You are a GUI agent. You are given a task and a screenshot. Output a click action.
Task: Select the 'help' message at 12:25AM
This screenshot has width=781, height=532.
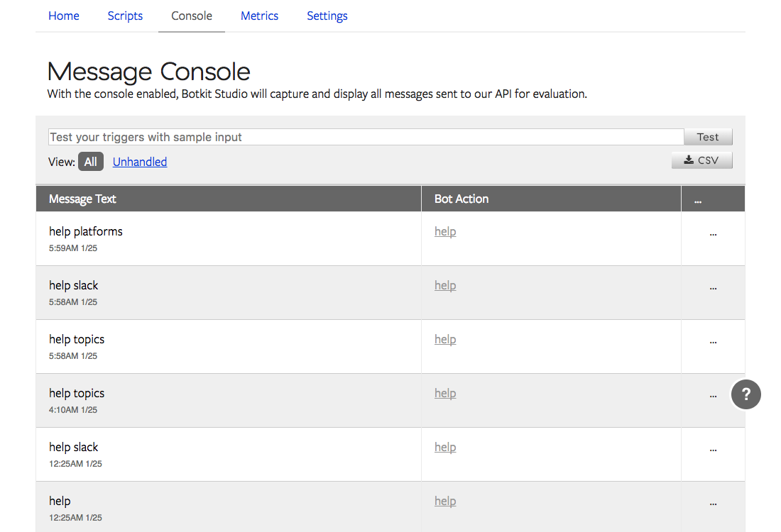click(60, 501)
